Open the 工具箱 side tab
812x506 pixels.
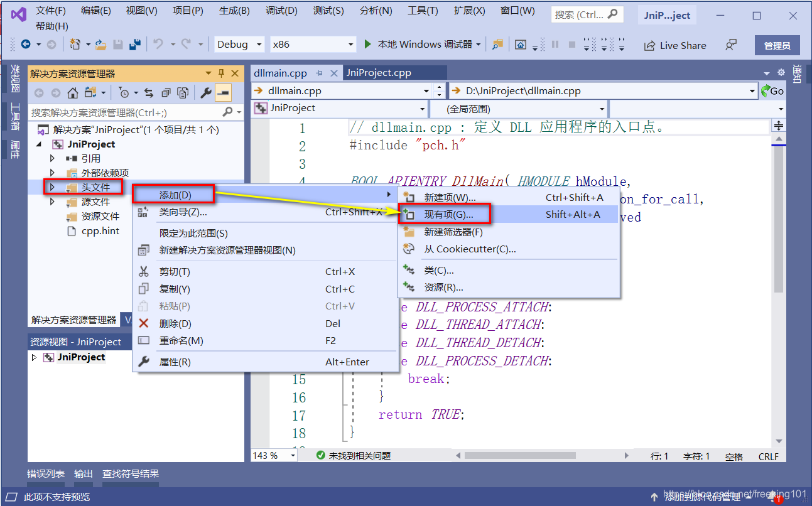[15, 116]
